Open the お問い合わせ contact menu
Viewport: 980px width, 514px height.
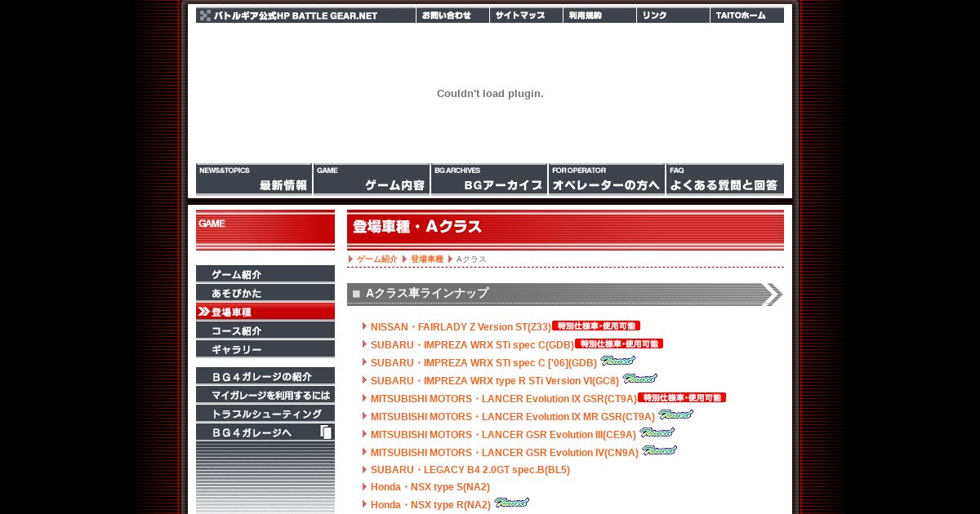pyautogui.click(x=453, y=16)
